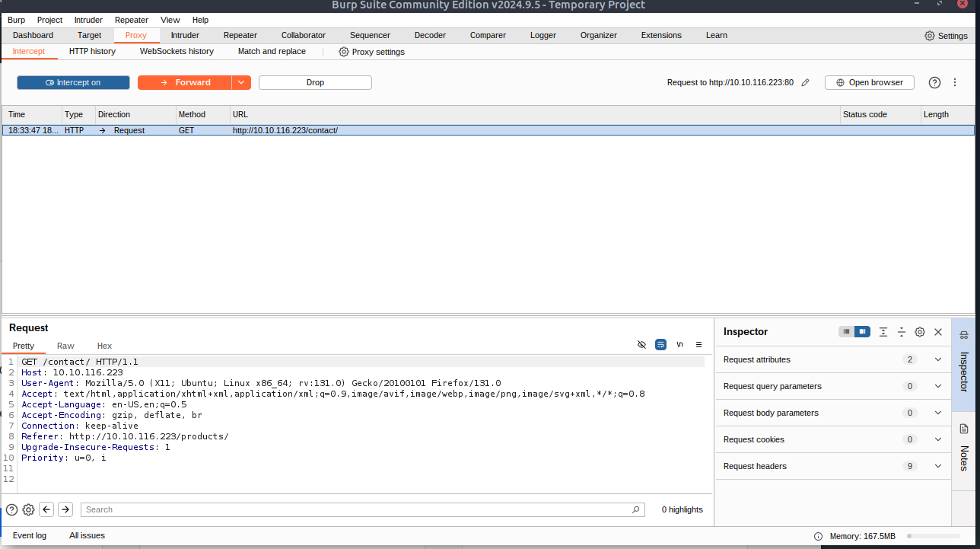Toggle the show newline \n characters button
Image resolution: width=980 pixels, height=549 pixels.
click(679, 344)
